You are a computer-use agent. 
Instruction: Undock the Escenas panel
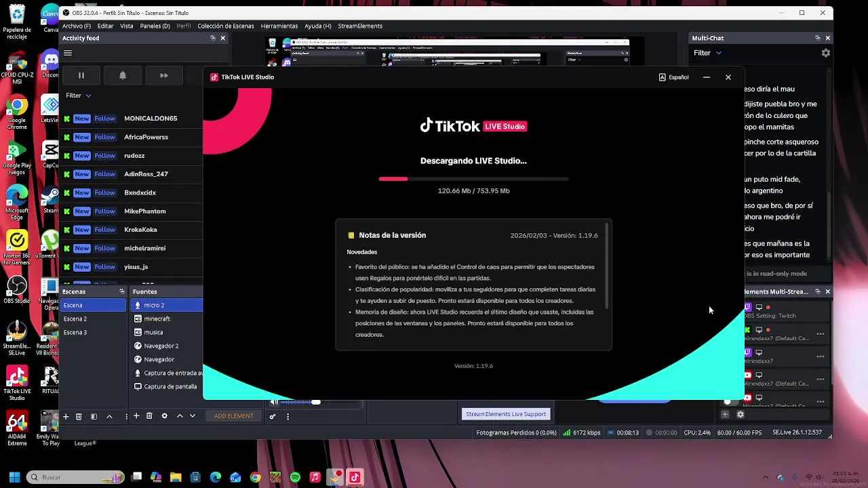pos(122,291)
